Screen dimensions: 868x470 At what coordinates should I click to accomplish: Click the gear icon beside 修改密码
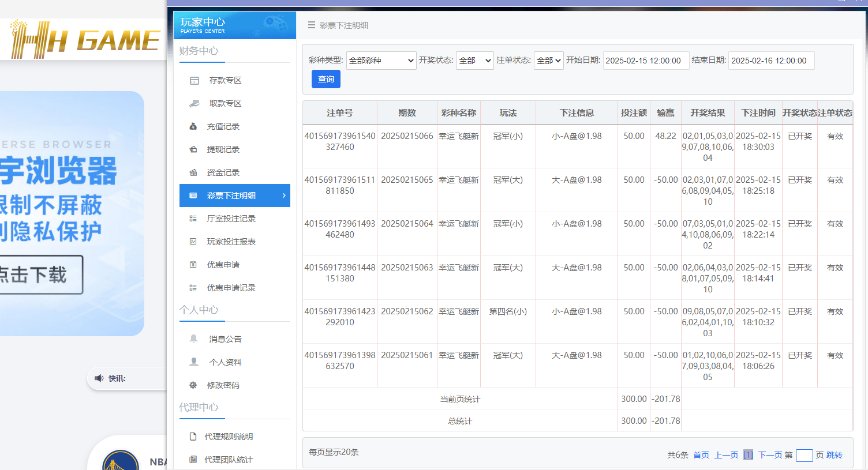click(194, 385)
